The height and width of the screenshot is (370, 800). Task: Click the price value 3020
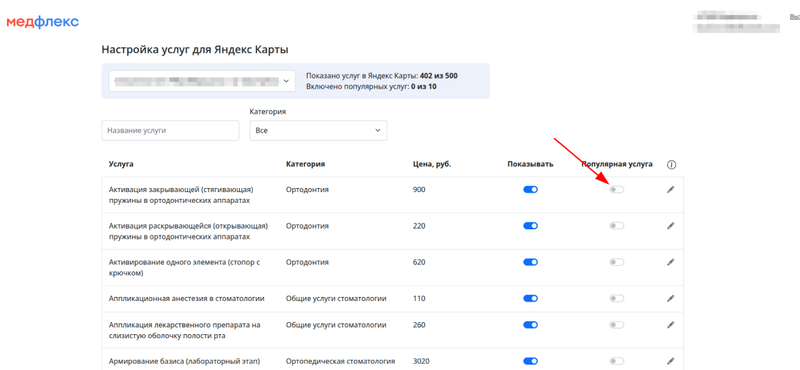coord(420,361)
